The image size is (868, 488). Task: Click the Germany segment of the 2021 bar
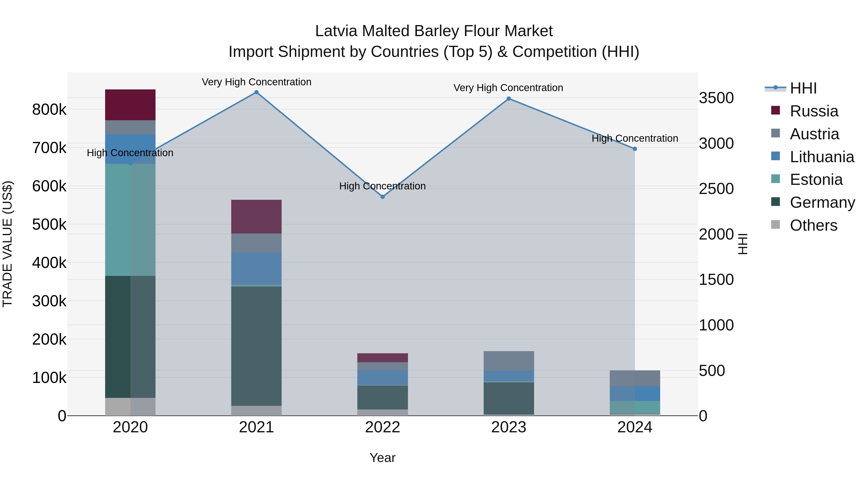coord(257,346)
